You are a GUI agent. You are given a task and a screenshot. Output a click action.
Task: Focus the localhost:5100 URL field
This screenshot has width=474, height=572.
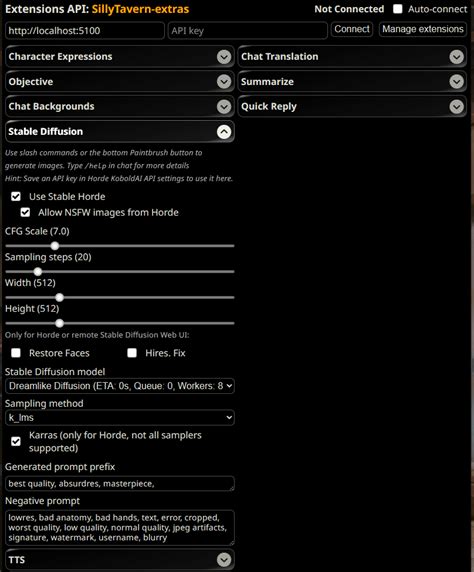pyautogui.click(x=85, y=31)
